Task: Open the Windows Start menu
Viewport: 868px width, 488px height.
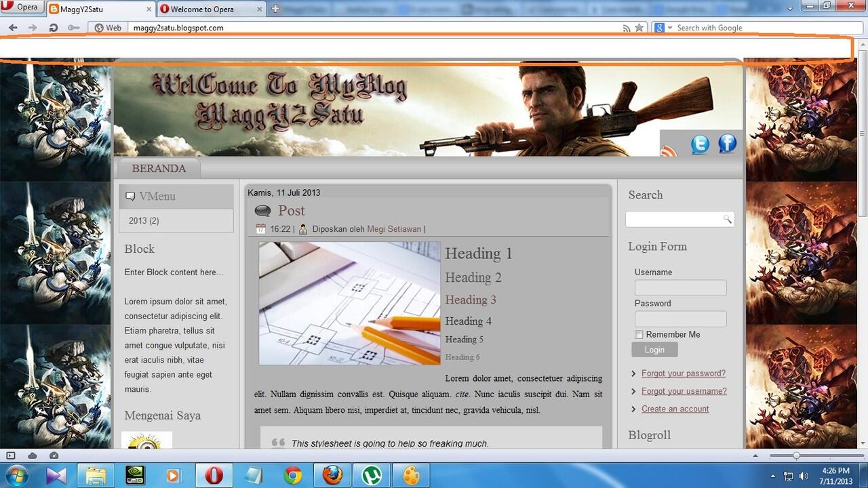Action: [x=16, y=475]
